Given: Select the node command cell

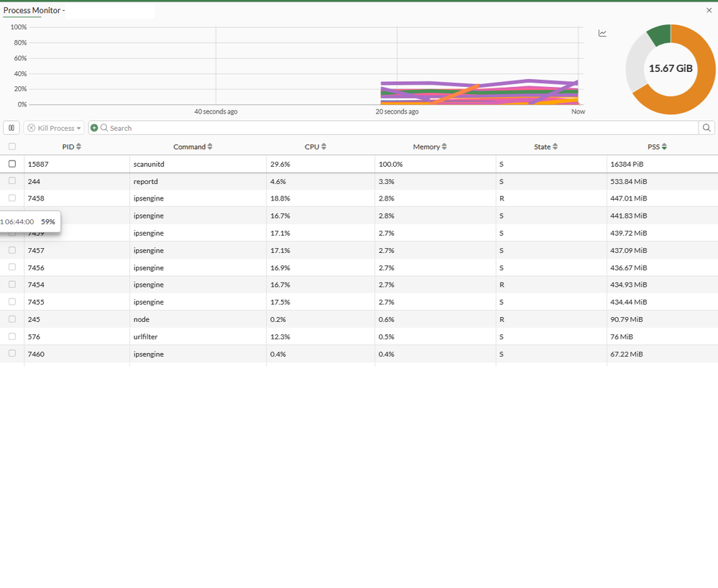Looking at the screenshot, I should [x=198, y=319].
